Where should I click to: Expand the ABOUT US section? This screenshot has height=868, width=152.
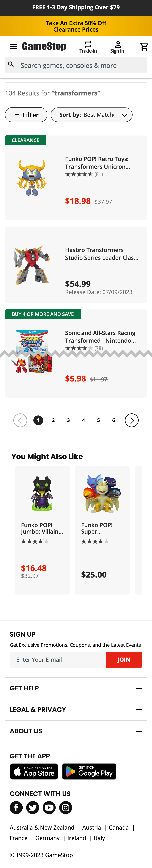(x=76, y=731)
